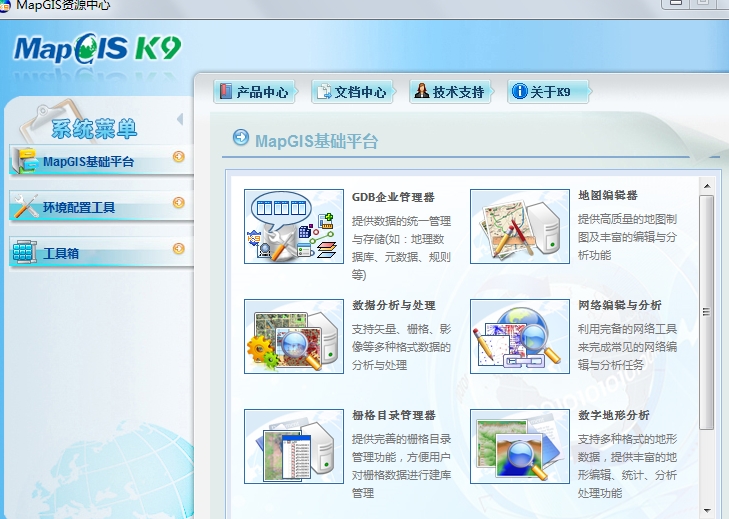Switch to the 产品中心 tab
Image resolution: width=729 pixels, height=519 pixels.
click(255, 92)
